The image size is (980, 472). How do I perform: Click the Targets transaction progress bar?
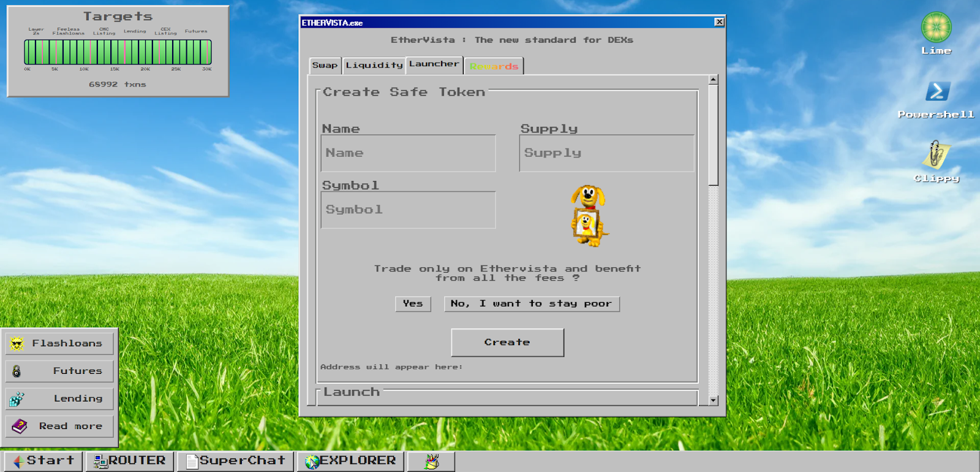118,52
